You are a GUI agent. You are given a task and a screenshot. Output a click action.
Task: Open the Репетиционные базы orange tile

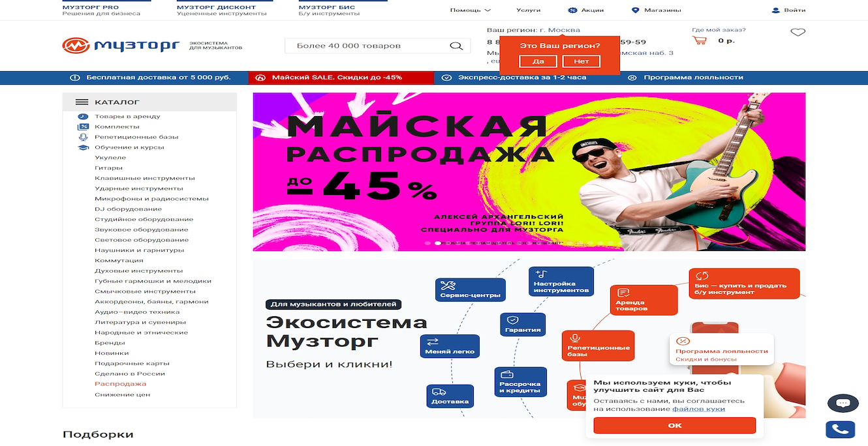(x=598, y=346)
